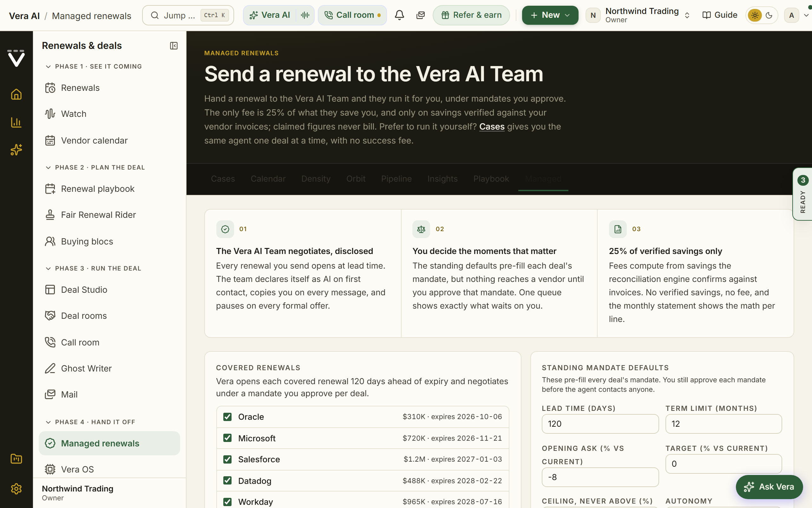Switch to the Managed tab
The height and width of the screenshot is (508, 812).
pyautogui.click(x=543, y=179)
